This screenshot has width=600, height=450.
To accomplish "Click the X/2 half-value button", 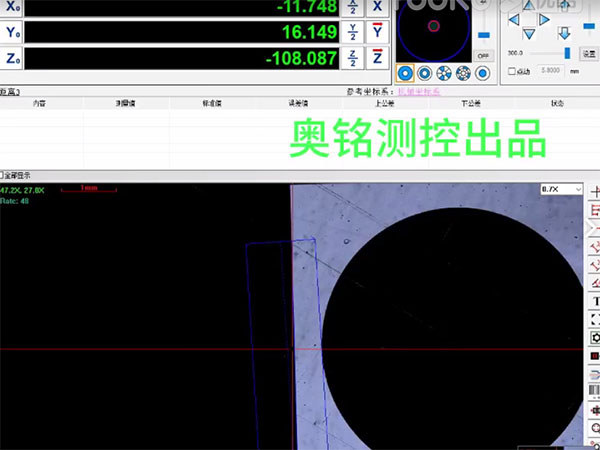I will click(354, 6).
